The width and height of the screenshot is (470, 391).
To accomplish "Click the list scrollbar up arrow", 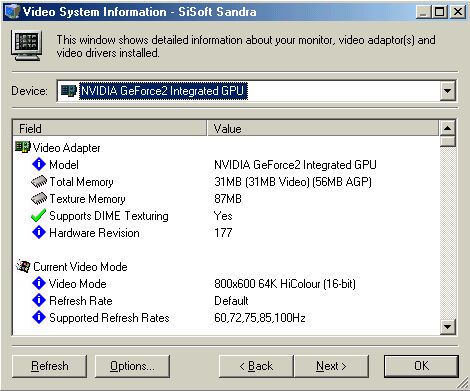I will pos(447,128).
